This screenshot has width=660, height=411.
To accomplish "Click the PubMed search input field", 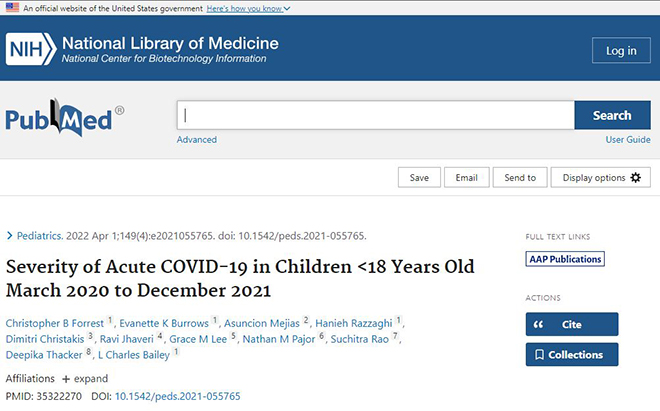I will (x=375, y=115).
